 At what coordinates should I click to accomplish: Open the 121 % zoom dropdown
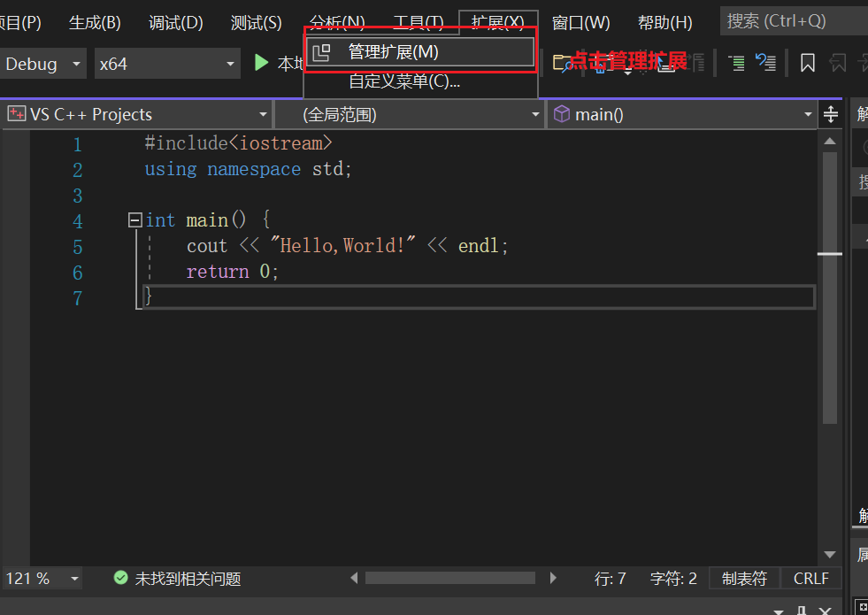pyautogui.click(x=42, y=579)
